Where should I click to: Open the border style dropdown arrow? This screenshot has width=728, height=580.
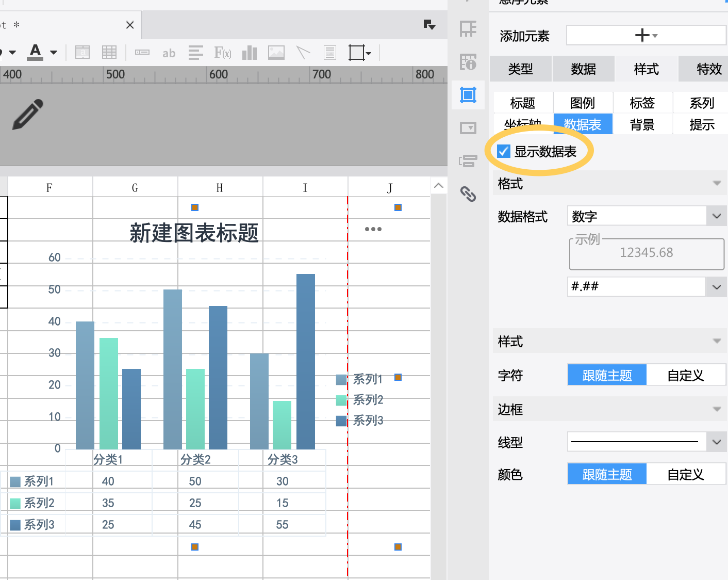[x=369, y=53]
